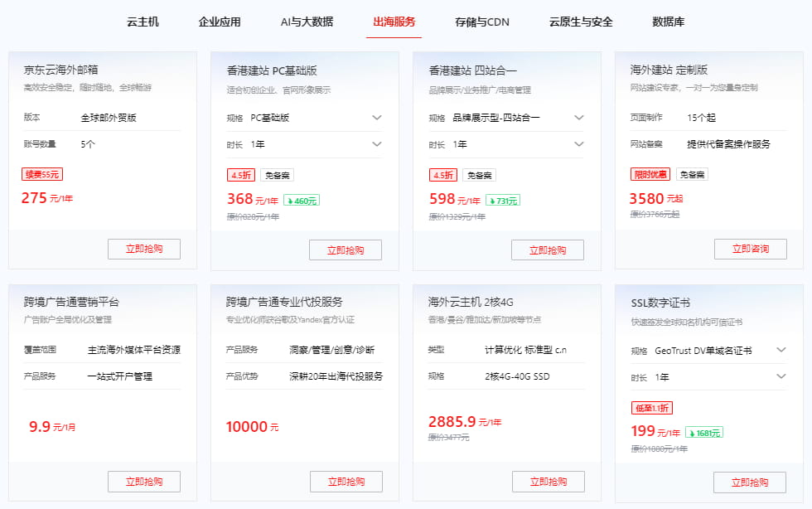Go to the 数据库 tab
812x509 pixels.
point(669,22)
